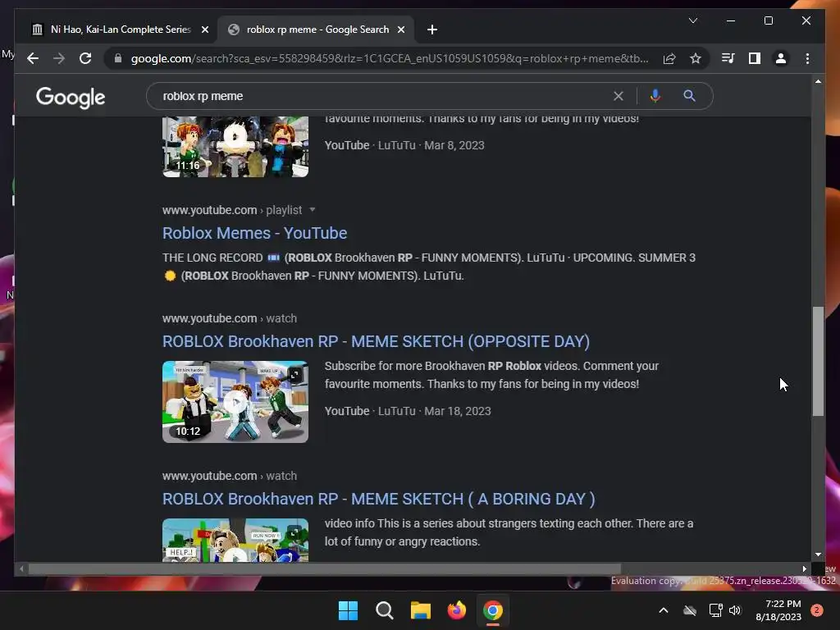
Task: Click the horizontal scrollbar thumb
Action: (x=325, y=569)
